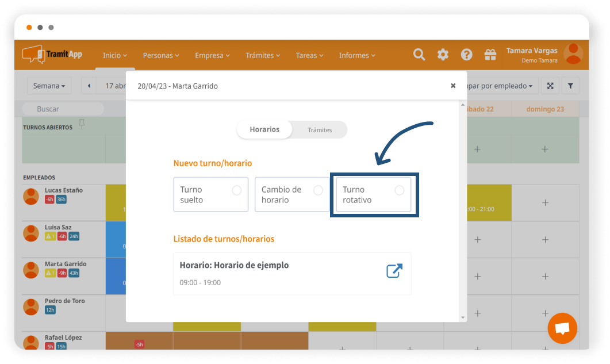Close the Marta Garrido dialog
610x364 pixels.
pos(453,86)
